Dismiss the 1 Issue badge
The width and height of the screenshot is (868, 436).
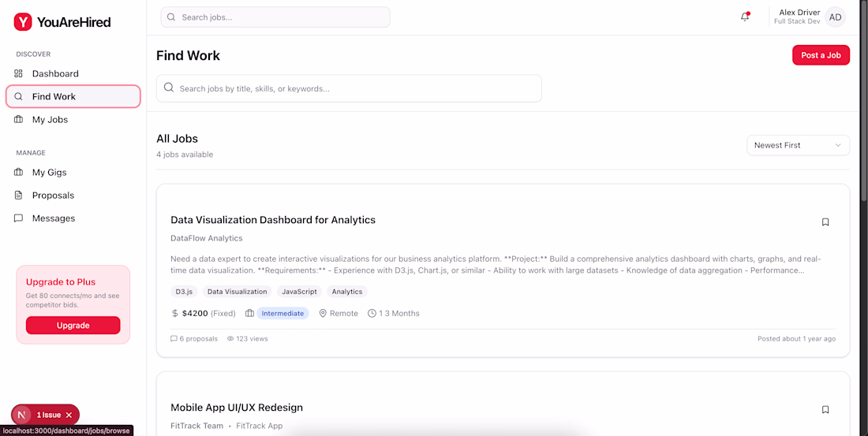point(69,416)
